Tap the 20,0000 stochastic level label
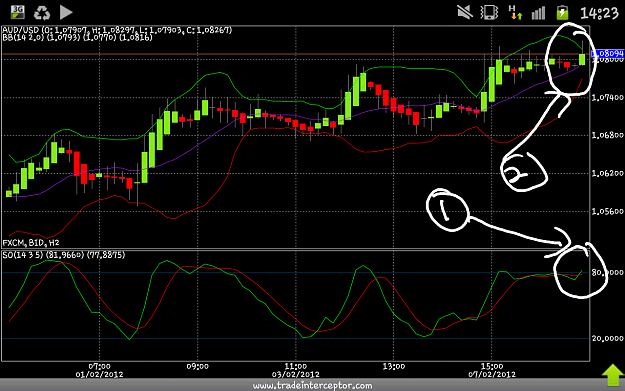The width and height of the screenshot is (625, 391). click(x=607, y=338)
